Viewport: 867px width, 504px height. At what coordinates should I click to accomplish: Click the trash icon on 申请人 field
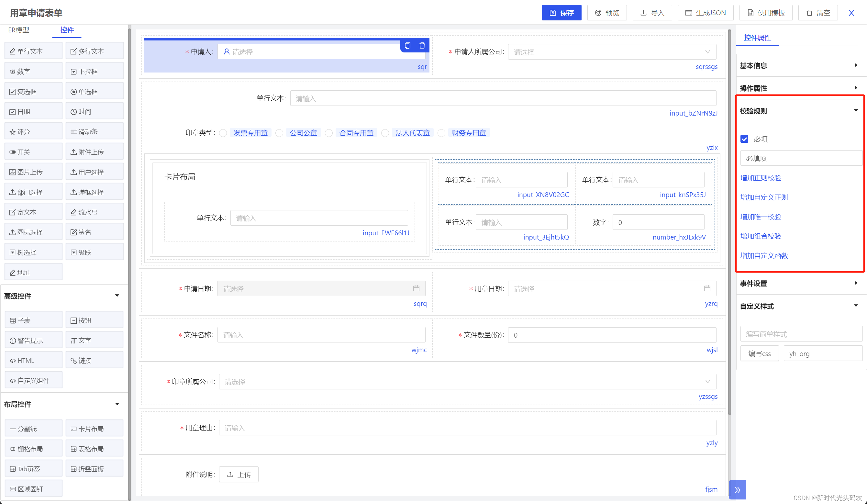422,45
